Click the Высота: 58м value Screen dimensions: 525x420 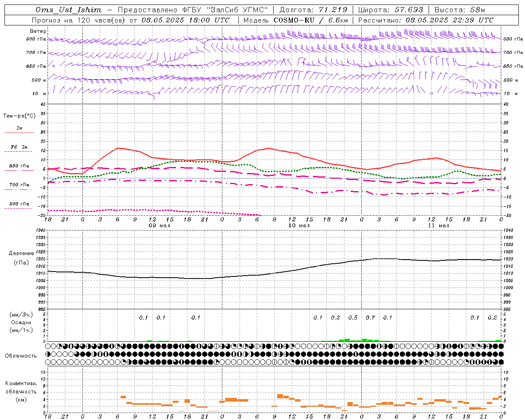(x=459, y=10)
